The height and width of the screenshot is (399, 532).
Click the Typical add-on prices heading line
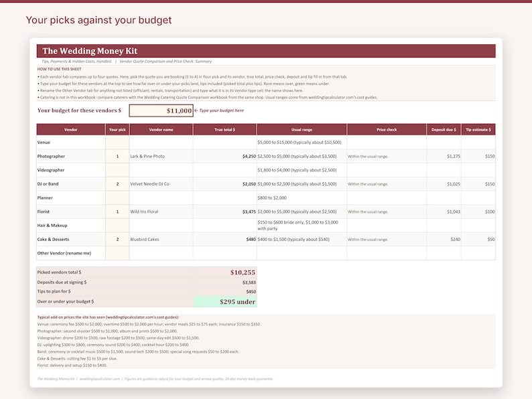point(109,317)
